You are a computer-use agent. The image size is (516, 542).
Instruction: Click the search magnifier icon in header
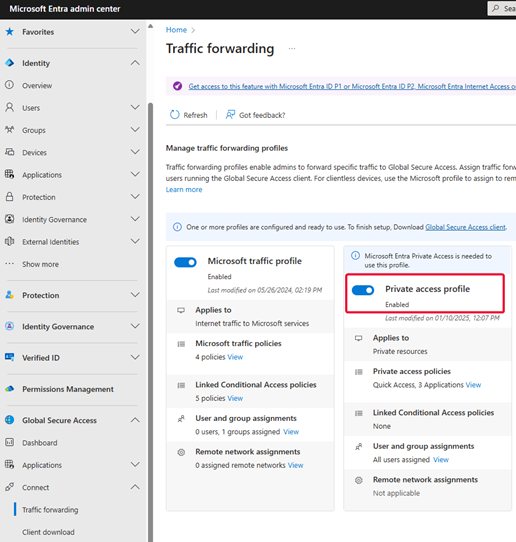(496, 8)
